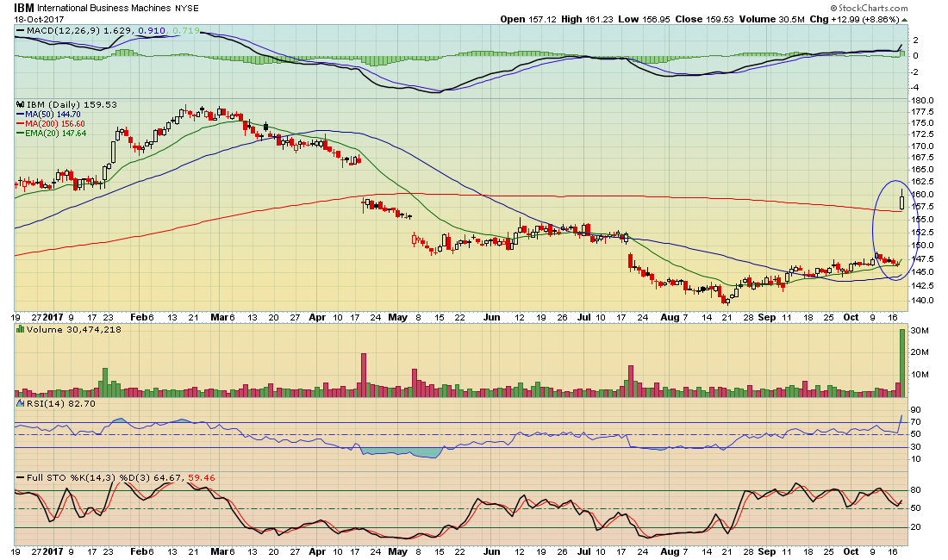
Task: Click the MACD(12,26,9) 1.629 legend
Action: click(80, 30)
